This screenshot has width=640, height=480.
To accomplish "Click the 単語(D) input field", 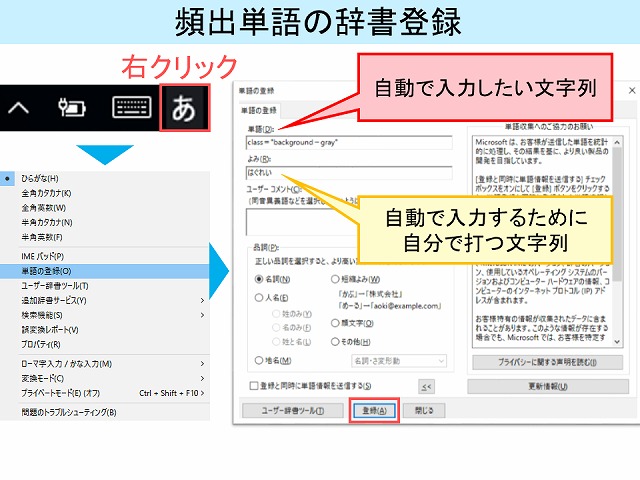I will 349,142.
